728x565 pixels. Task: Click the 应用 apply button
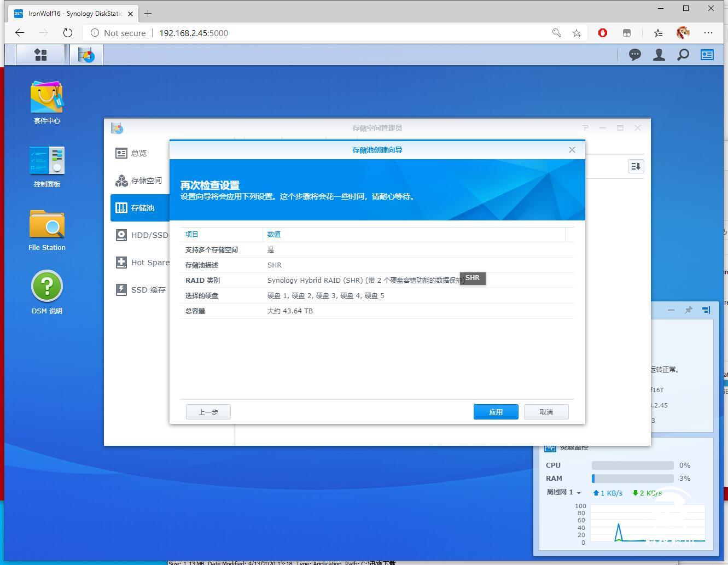(x=495, y=412)
